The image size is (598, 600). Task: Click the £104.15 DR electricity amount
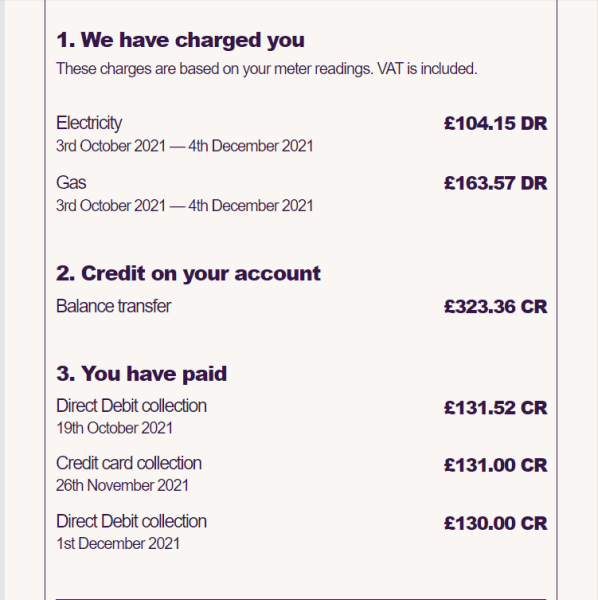click(495, 124)
